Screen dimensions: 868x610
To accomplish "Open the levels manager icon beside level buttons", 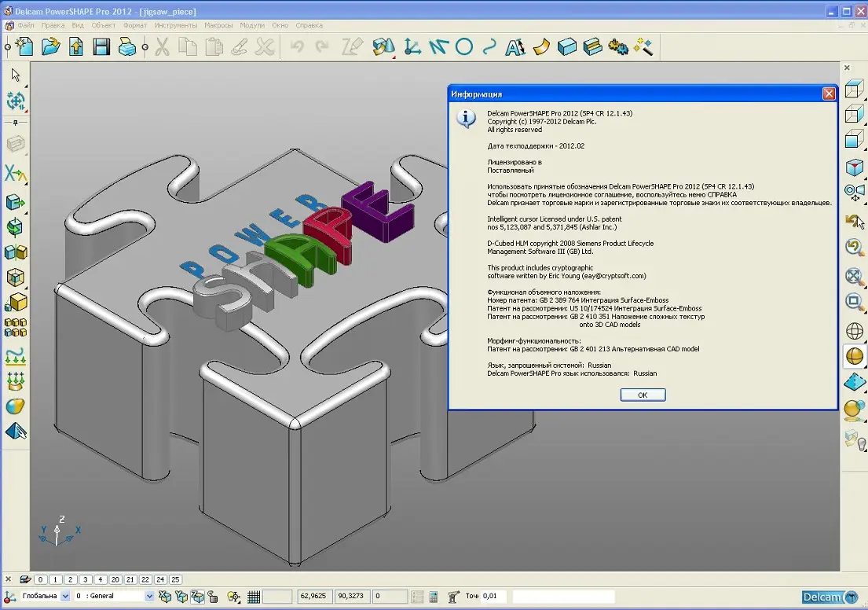I will click(x=25, y=579).
